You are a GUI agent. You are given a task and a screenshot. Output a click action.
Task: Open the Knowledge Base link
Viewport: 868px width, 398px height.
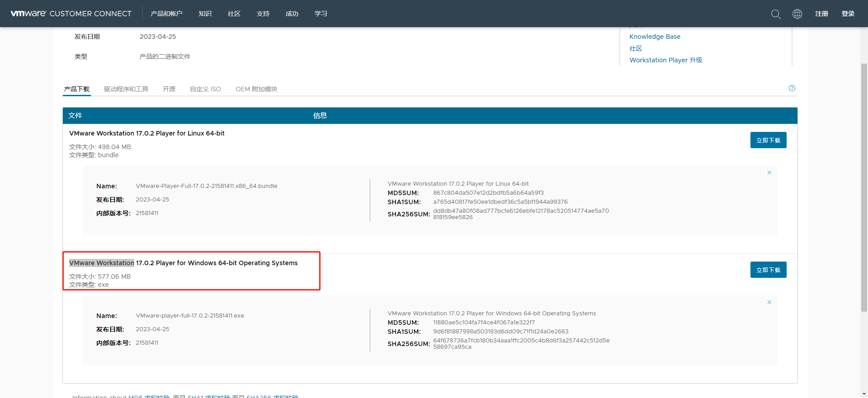point(655,37)
